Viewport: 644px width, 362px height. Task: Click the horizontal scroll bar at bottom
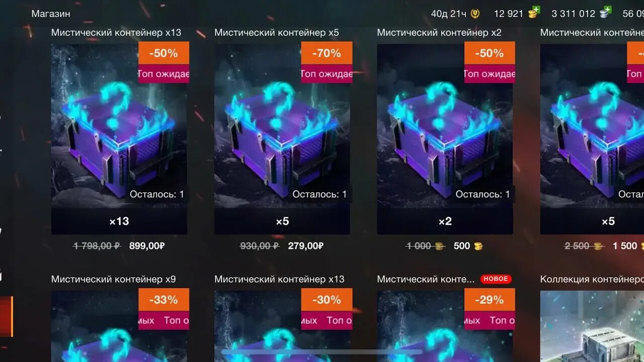pyautogui.click(x=322, y=352)
